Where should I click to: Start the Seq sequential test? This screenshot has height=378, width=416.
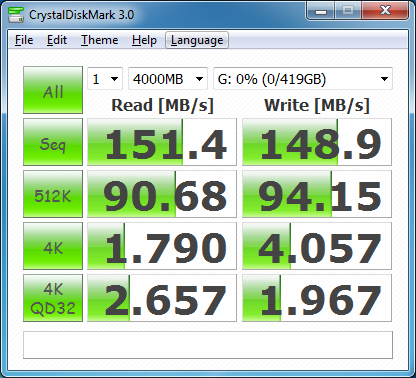[53, 142]
